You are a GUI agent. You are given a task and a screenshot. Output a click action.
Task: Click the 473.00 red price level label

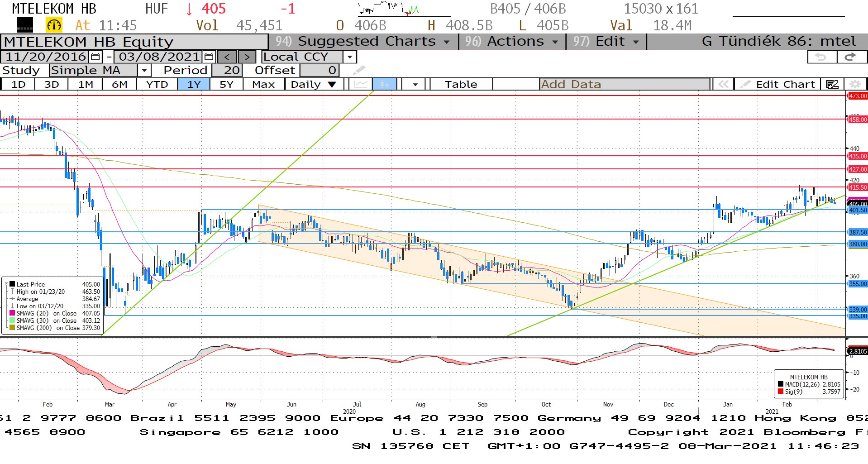click(x=857, y=96)
